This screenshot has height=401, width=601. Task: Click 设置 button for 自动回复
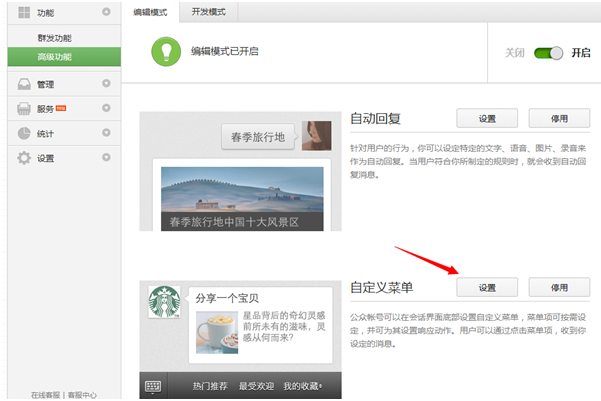(487, 118)
